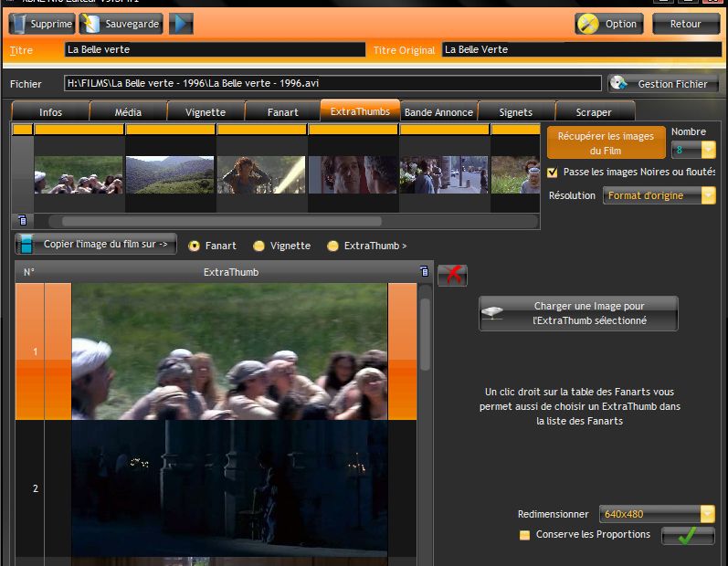
Task: Click the blue play arrow icon
Action: pos(181,24)
